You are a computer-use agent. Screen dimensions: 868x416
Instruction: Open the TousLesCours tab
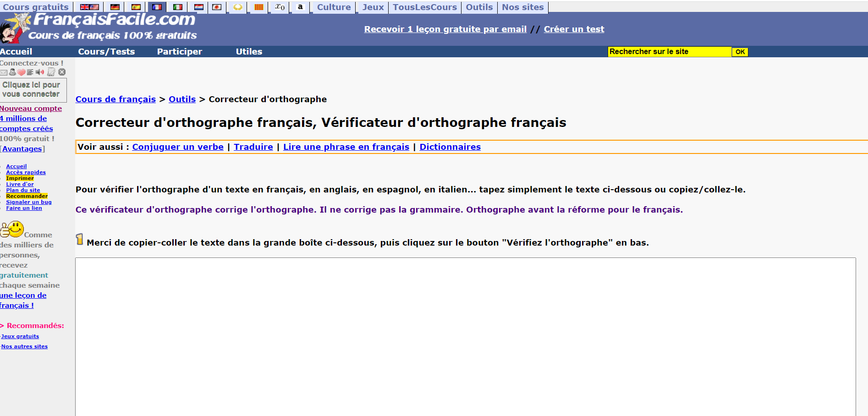(x=425, y=7)
